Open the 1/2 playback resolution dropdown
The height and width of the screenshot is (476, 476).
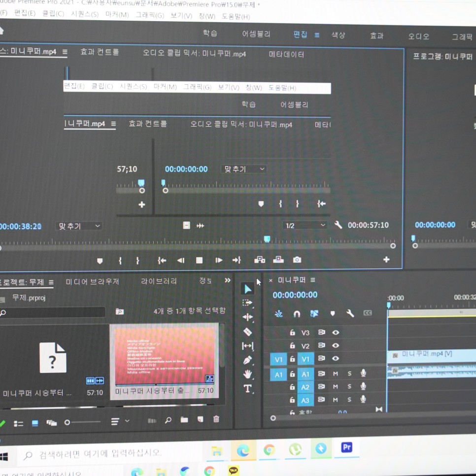point(305,226)
